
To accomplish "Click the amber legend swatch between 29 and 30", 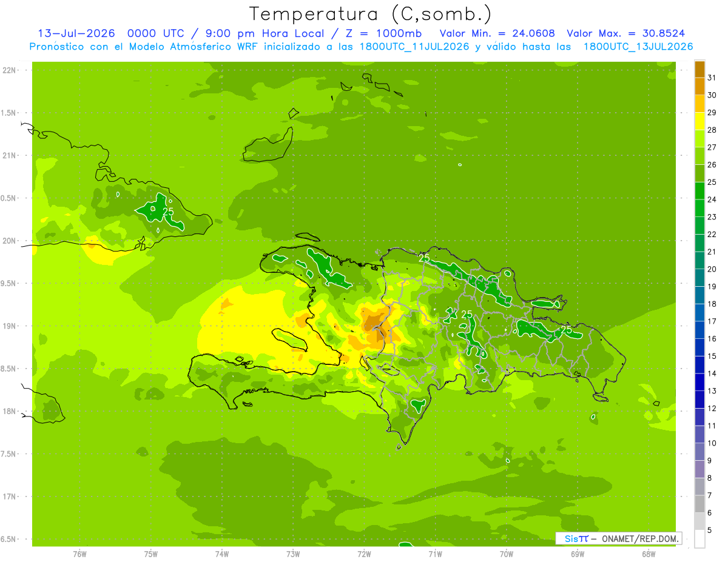I will coord(699,104).
